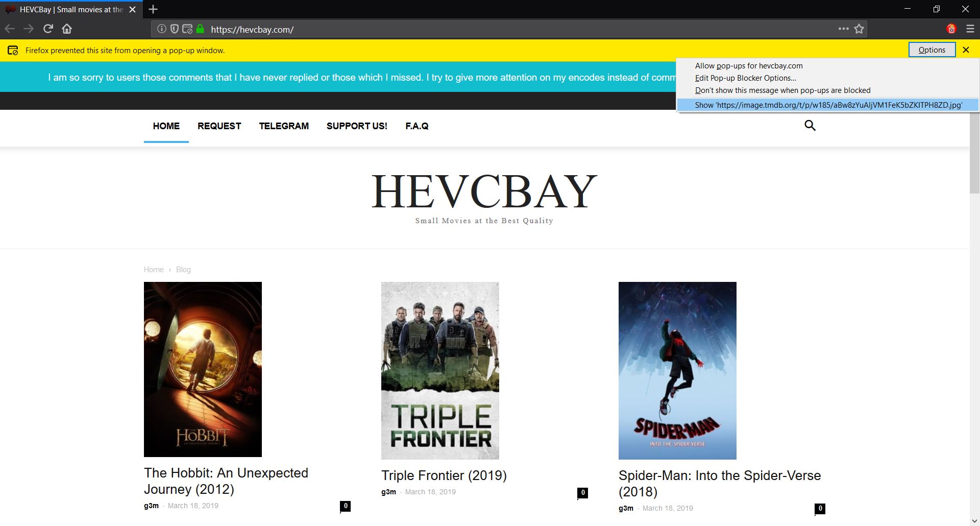Click the red extension icon in toolbar

(x=951, y=29)
